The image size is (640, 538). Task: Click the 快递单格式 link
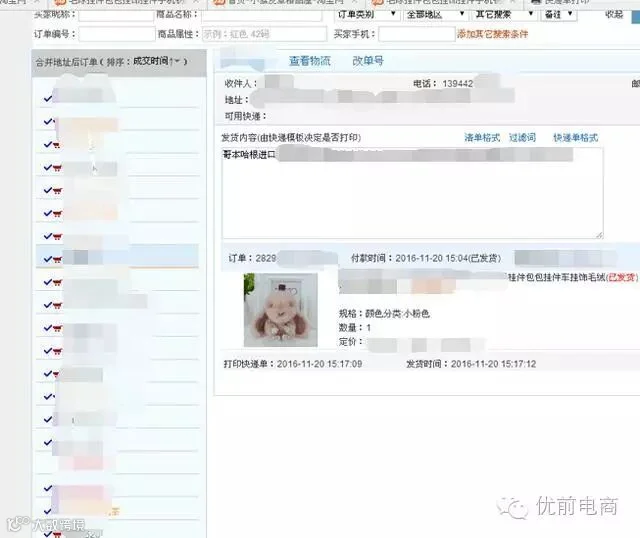click(576, 138)
